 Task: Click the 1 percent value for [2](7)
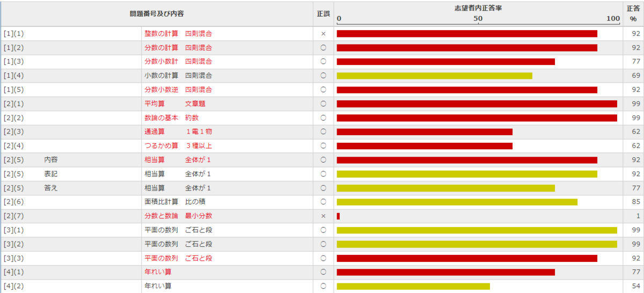(x=638, y=216)
